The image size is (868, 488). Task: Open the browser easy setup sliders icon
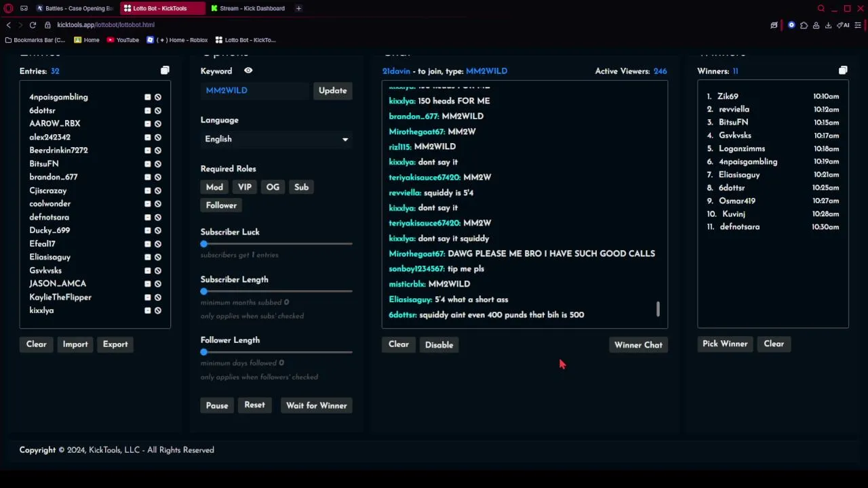(858, 25)
